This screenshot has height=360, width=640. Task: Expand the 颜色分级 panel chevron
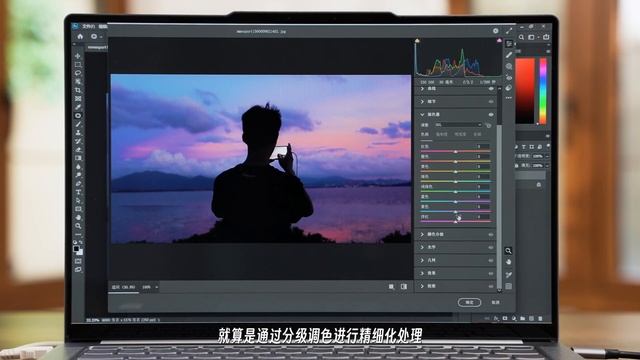[x=422, y=234]
